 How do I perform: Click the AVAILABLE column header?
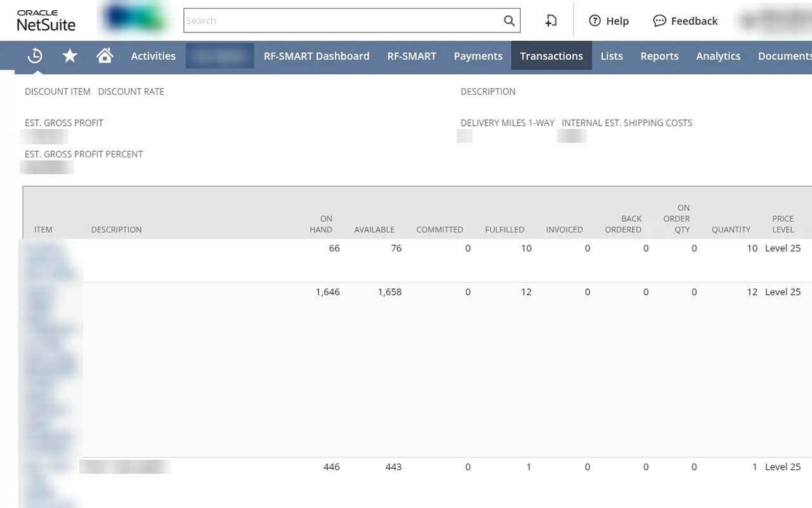pyautogui.click(x=374, y=229)
